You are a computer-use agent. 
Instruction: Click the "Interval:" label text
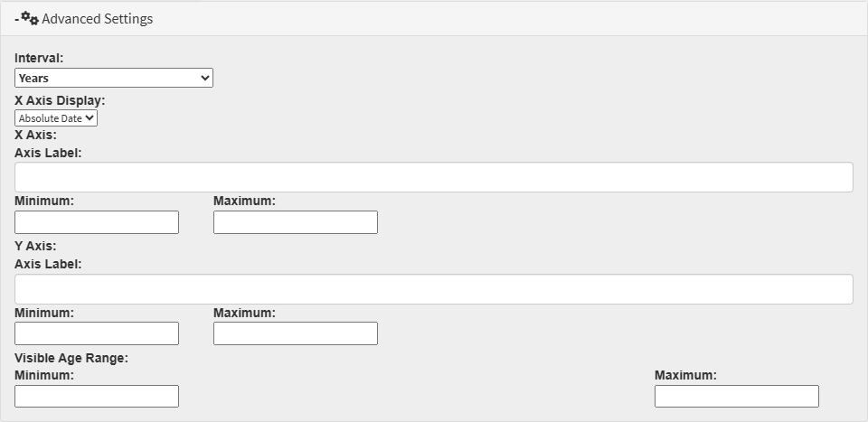39,59
